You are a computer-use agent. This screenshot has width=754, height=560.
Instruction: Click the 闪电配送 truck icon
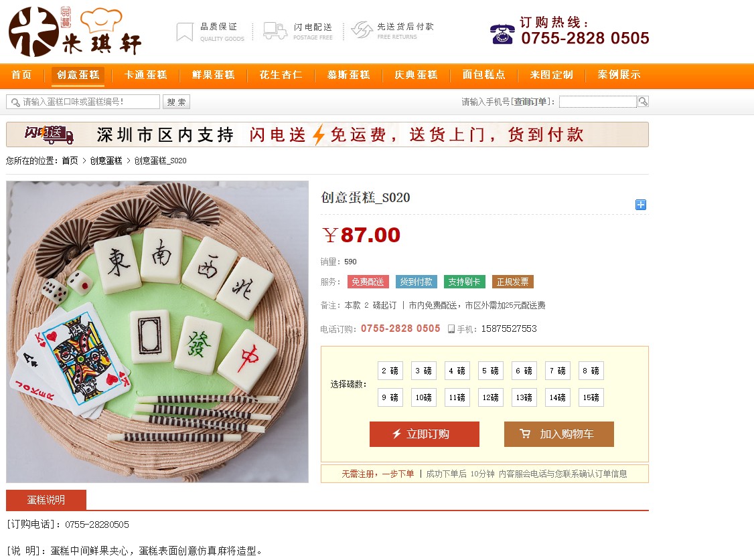pyautogui.click(x=275, y=31)
